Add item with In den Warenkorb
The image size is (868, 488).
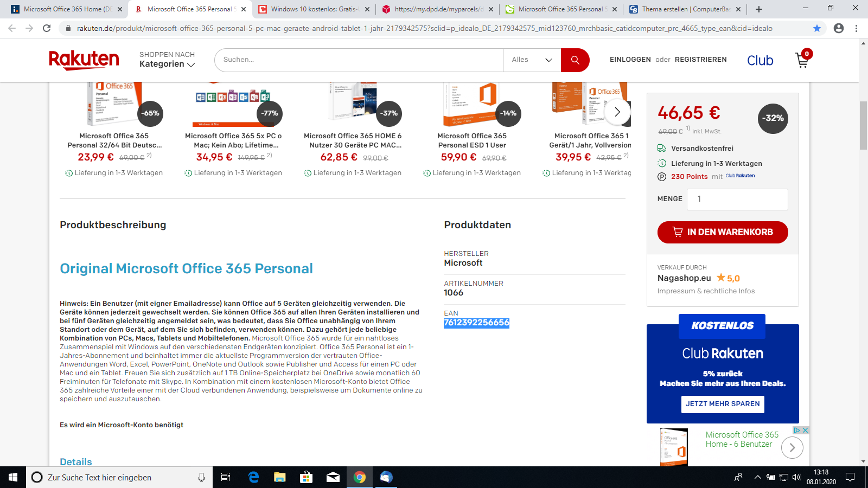pyautogui.click(x=723, y=232)
